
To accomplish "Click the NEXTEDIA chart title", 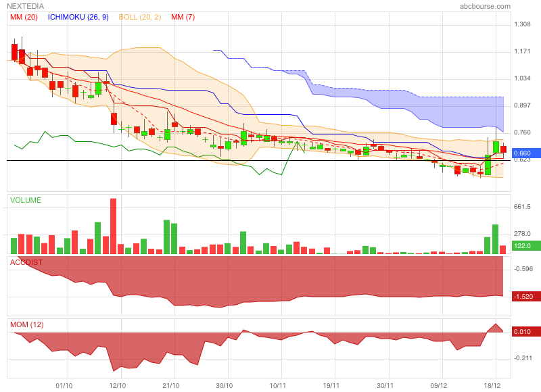I will point(25,6).
